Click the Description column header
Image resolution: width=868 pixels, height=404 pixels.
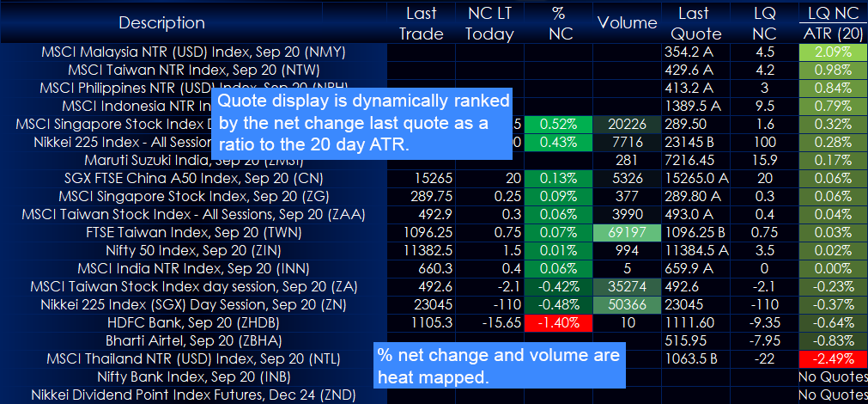click(x=161, y=22)
